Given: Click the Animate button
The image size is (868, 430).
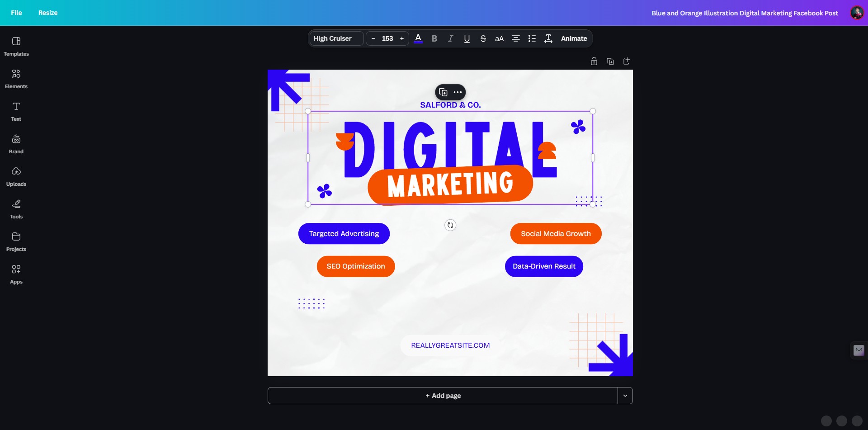Looking at the screenshot, I should [x=574, y=38].
